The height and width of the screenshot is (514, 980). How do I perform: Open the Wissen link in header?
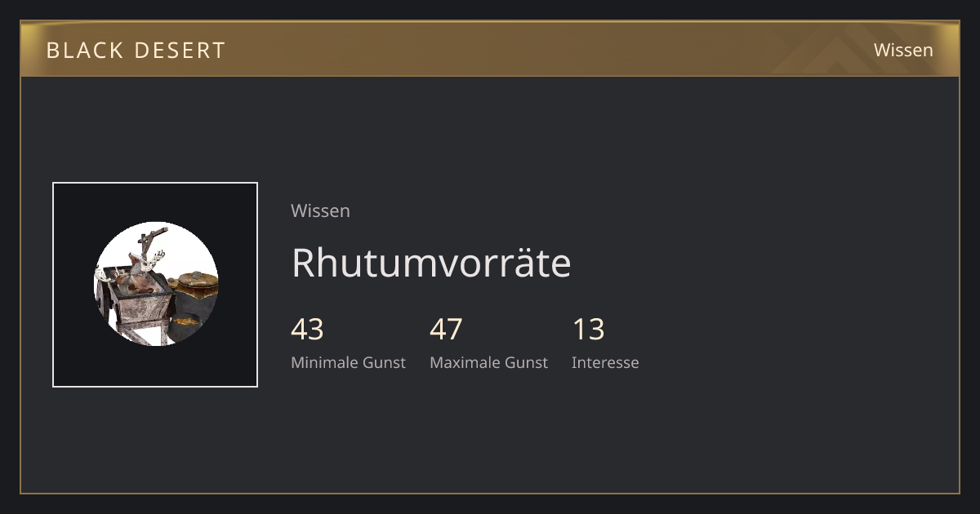(903, 50)
